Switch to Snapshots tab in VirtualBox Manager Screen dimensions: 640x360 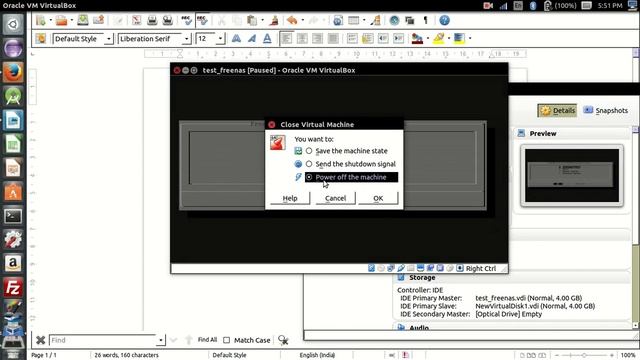pyautogui.click(x=606, y=111)
